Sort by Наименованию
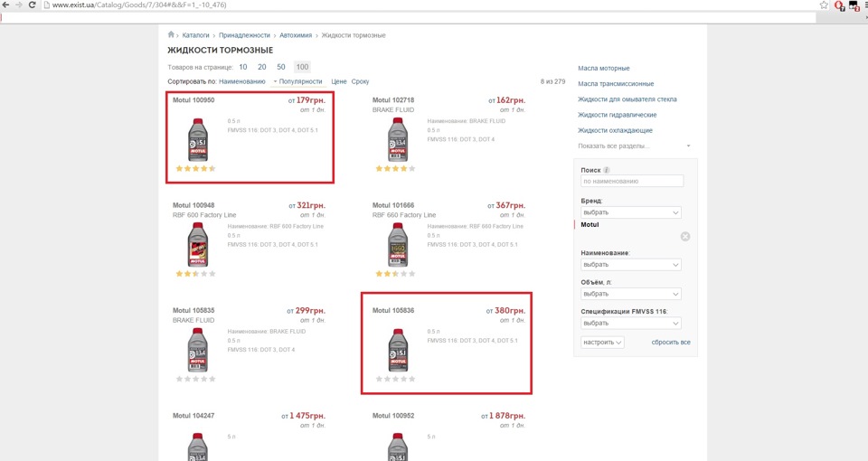The image size is (868, 461). click(242, 81)
